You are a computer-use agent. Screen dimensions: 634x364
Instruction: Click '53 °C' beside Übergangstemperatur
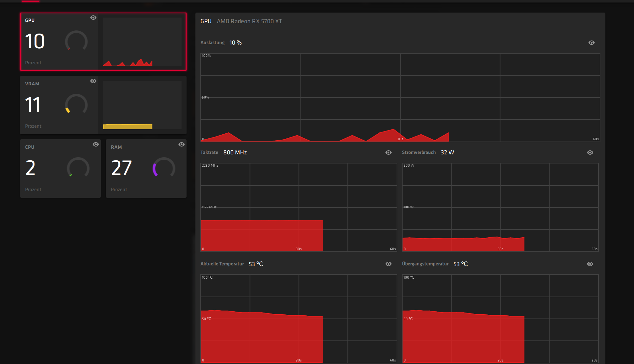(x=461, y=264)
